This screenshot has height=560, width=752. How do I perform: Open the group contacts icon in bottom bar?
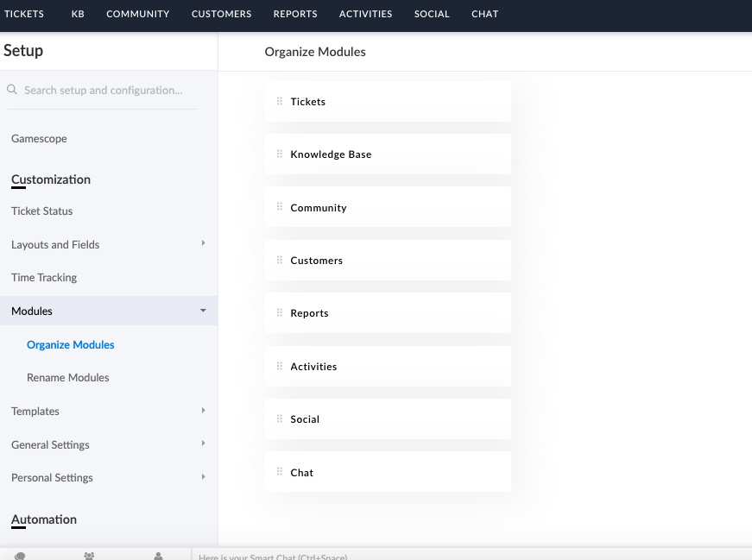(89, 557)
